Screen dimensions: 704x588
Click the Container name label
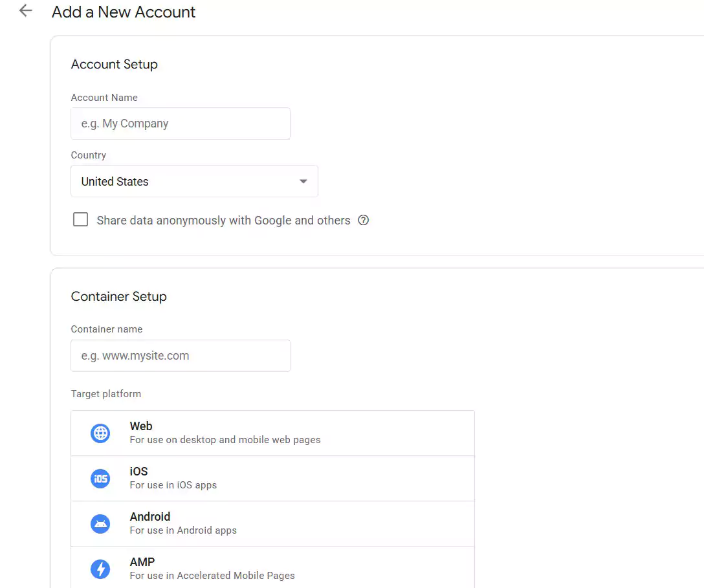click(107, 329)
